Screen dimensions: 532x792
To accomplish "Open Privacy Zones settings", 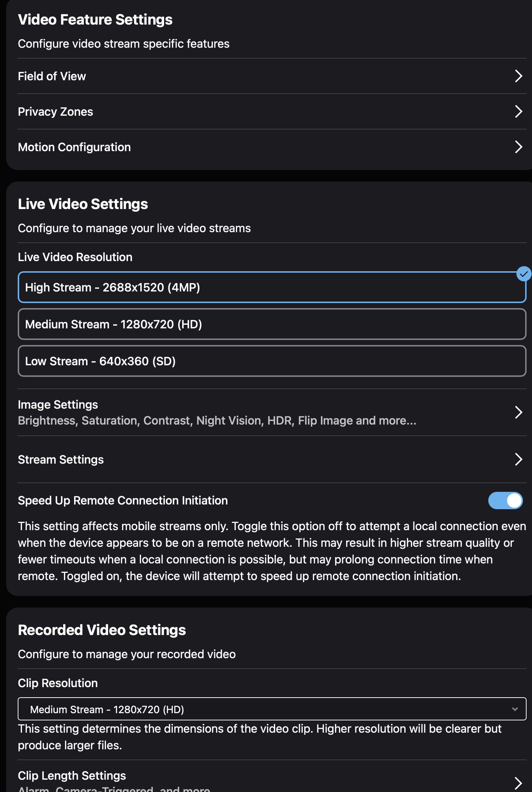I will (x=56, y=112).
